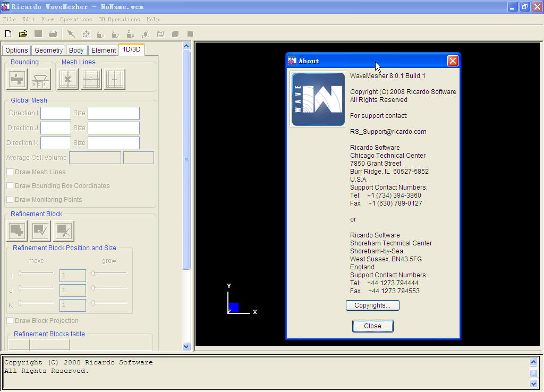This screenshot has width=544, height=392.
Task: Click the WAVE logo in About dialog
Action: pyautogui.click(x=318, y=99)
